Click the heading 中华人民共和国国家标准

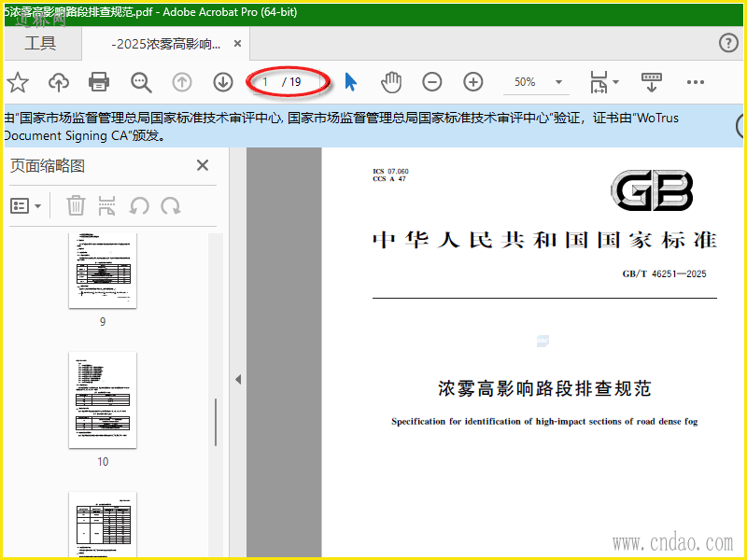(x=544, y=240)
